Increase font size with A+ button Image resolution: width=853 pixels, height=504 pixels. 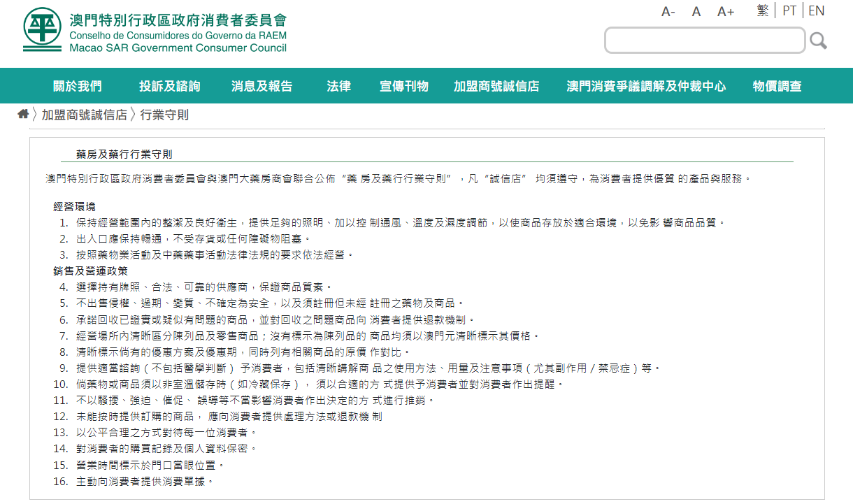[726, 12]
